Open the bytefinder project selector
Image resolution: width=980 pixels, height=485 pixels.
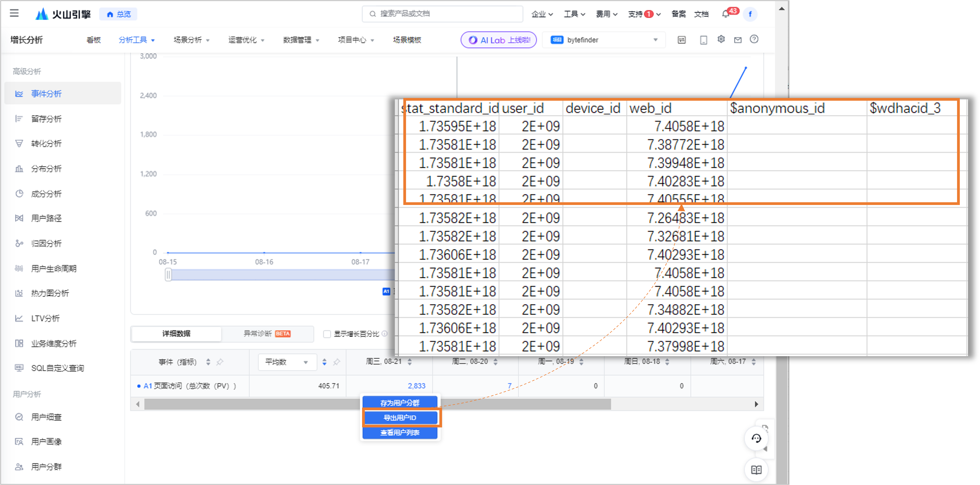pyautogui.click(x=604, y=40)
